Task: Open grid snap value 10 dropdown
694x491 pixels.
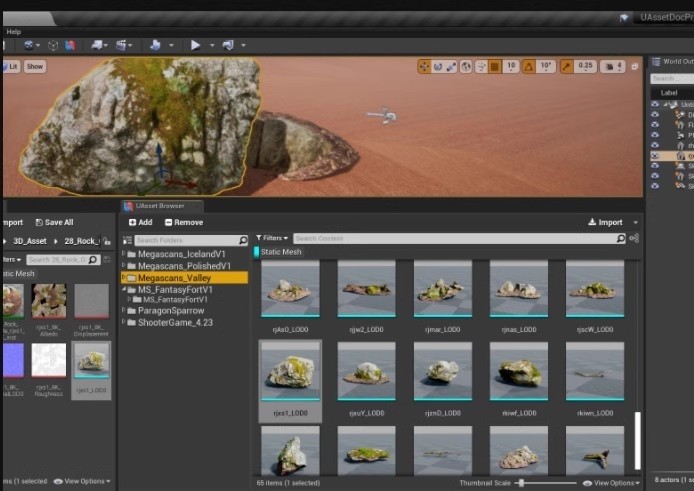Action: coord(511,67)
